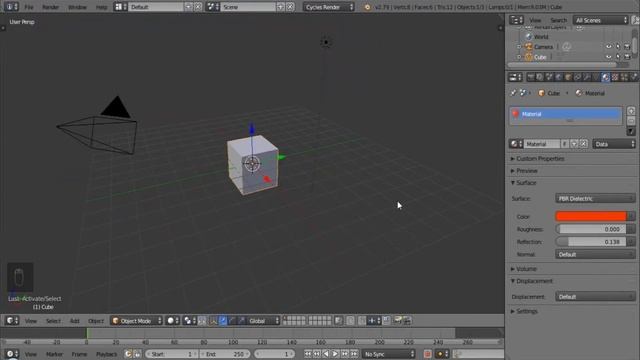The image size is (640, 360).
Task: Open the outliner Search menu
Action: click(x=558, y=20)
